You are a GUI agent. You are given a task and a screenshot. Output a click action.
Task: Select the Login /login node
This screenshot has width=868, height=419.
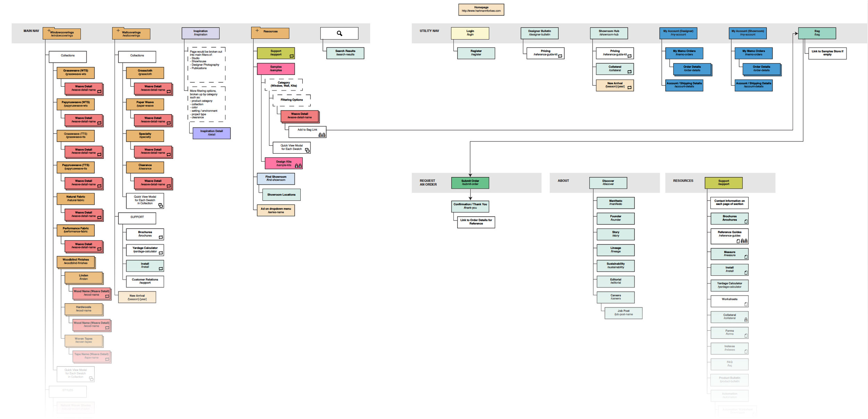coord(470,33)
